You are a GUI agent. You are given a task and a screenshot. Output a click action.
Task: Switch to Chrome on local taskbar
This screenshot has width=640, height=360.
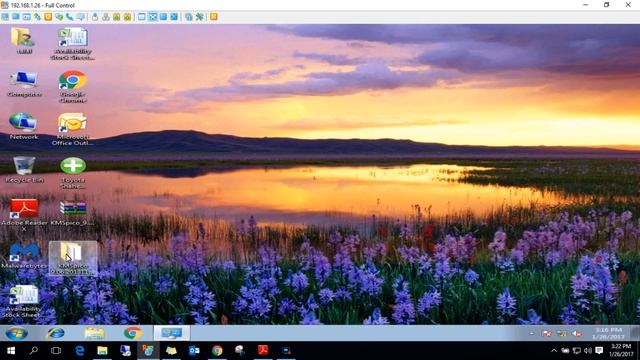coord(217,351)
